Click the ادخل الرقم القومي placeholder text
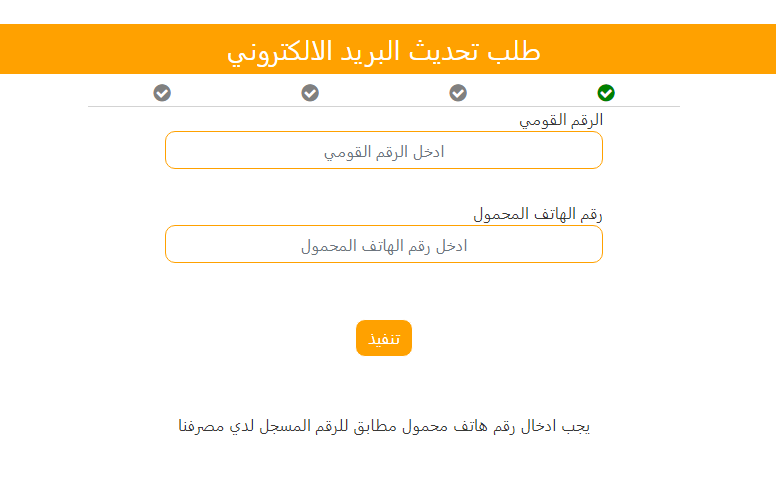This screenshot has width=776, height=479. tap(384, 152)
